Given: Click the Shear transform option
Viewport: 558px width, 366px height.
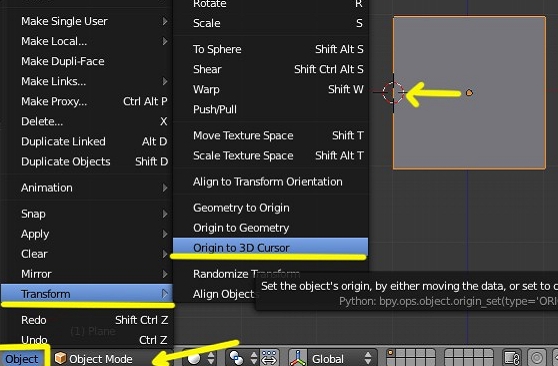Looking at the screenshot, I should pos(270,69).
